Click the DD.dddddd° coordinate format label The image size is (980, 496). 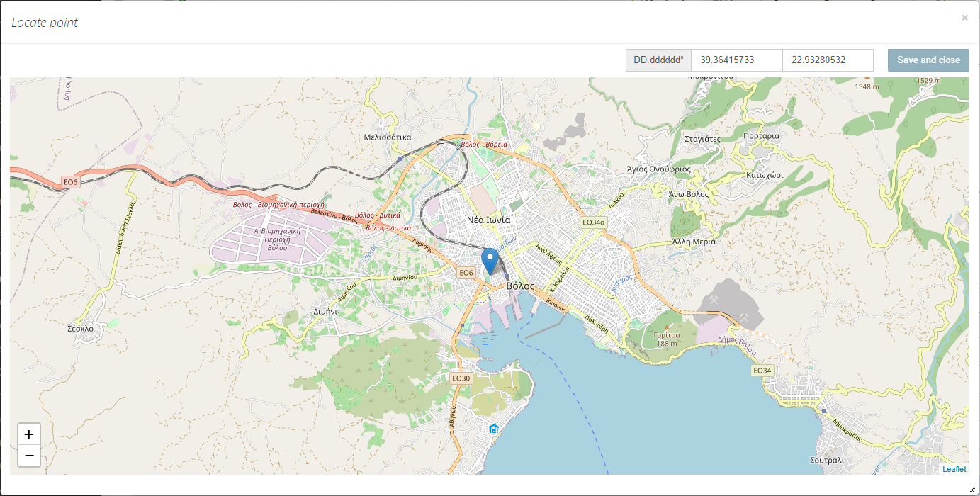tap(658, 60)
